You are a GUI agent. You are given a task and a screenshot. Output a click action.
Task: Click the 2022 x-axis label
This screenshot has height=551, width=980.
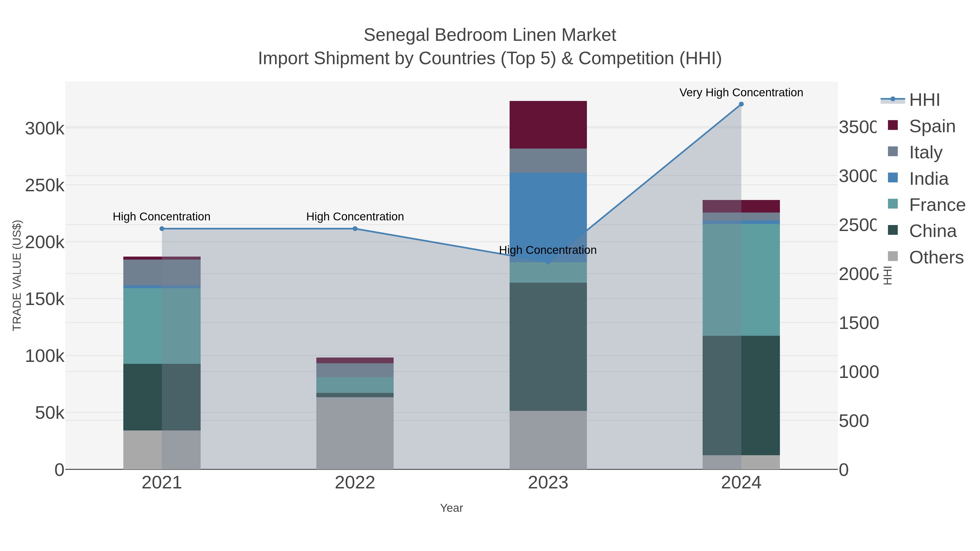(x=355, y=482)
